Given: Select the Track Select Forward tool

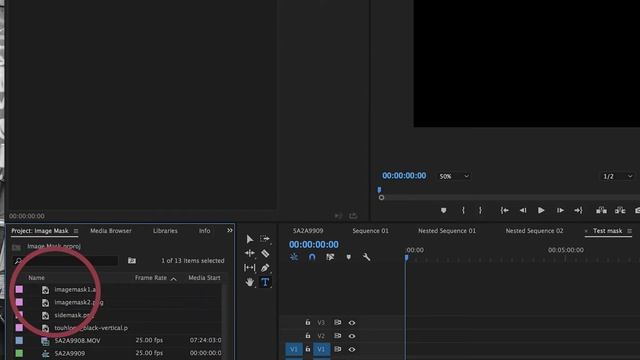Looking at the screenshot, I should point(265,239).
